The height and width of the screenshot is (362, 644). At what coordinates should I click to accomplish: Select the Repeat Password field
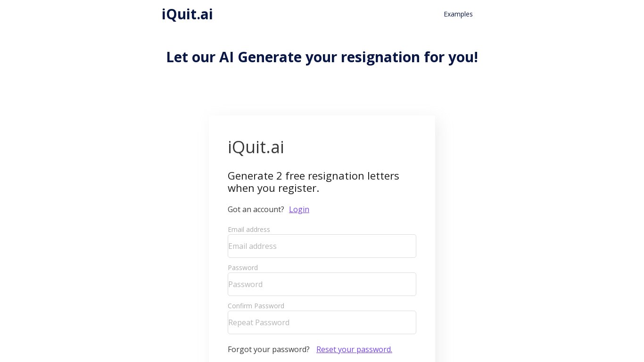[x=322, y=322]
